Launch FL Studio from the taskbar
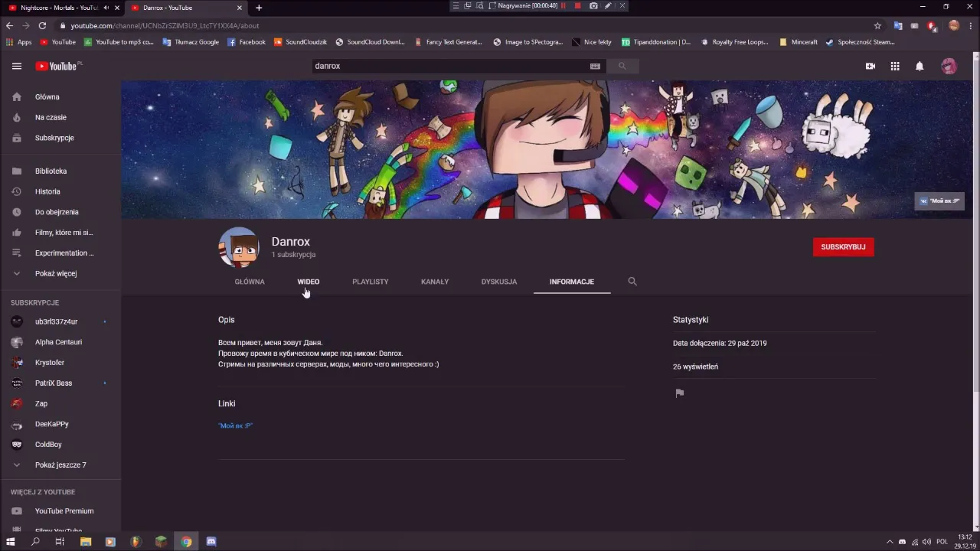 click(136, 542)
